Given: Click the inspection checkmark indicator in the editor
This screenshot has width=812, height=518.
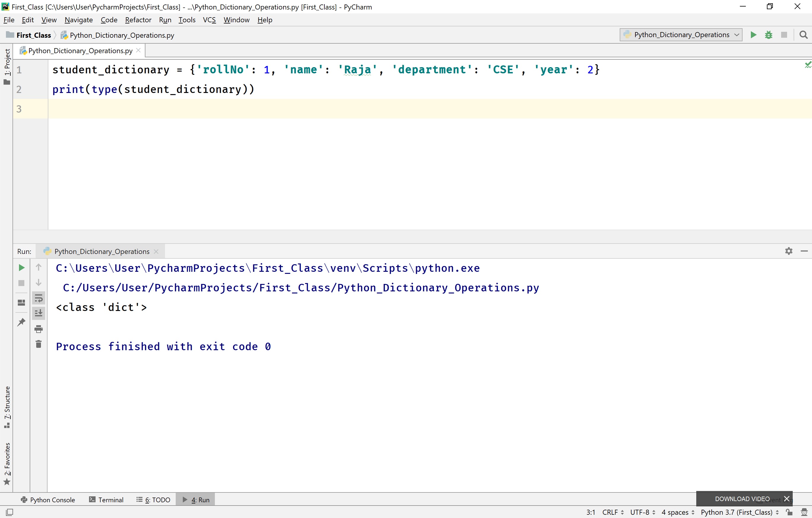Looking at the screenshot, I should pyautogui.click(x=808, y=64).
